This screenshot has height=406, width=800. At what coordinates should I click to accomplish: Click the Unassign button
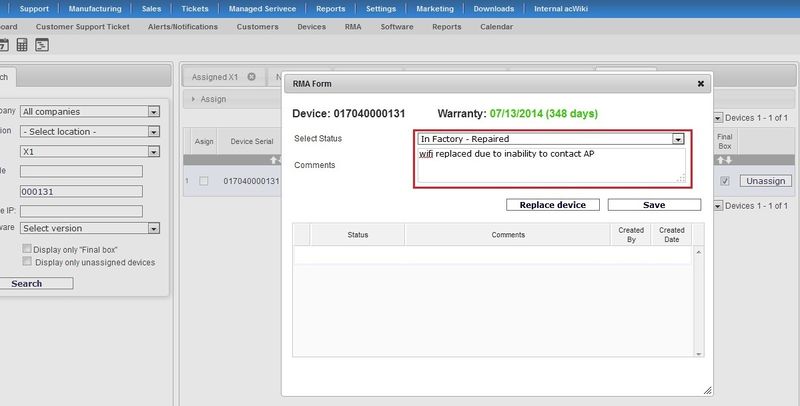tap(766, 181)
